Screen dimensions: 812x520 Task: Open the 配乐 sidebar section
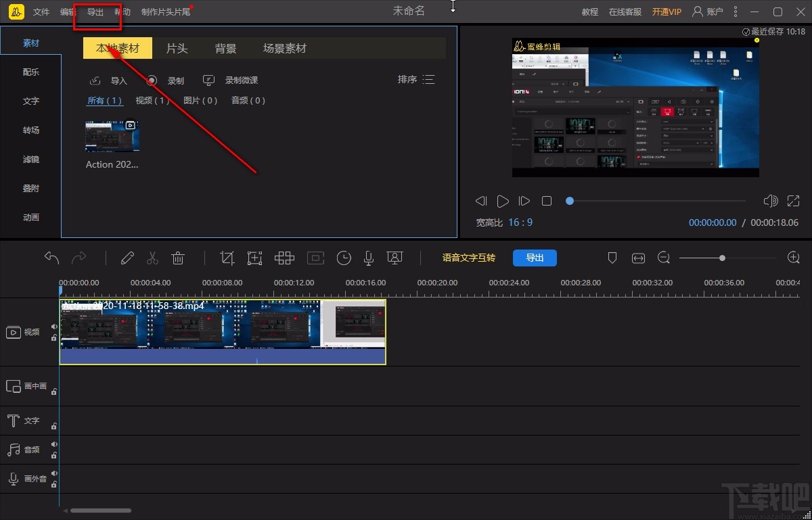pyautogui.click(x=31, y=72)
